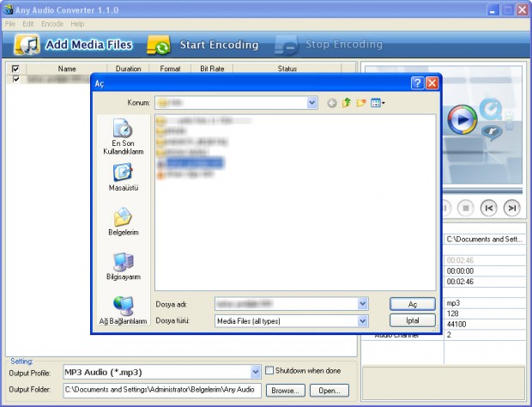Click the Add Media Files label

point(89,45)
